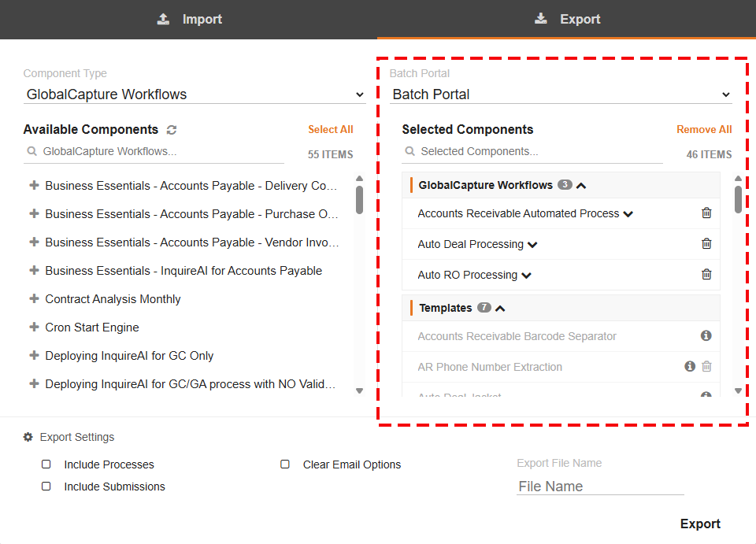Click 'AR Phone Number Extraction' template text
Screen dimensions: 756x544
pos(490,367)
